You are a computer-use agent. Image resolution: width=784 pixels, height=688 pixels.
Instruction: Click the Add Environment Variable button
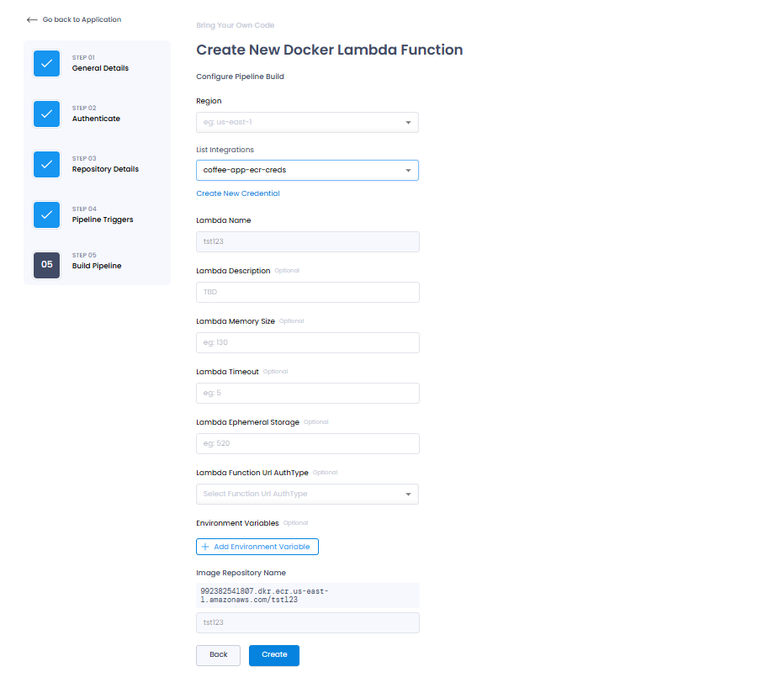(257, 547)
